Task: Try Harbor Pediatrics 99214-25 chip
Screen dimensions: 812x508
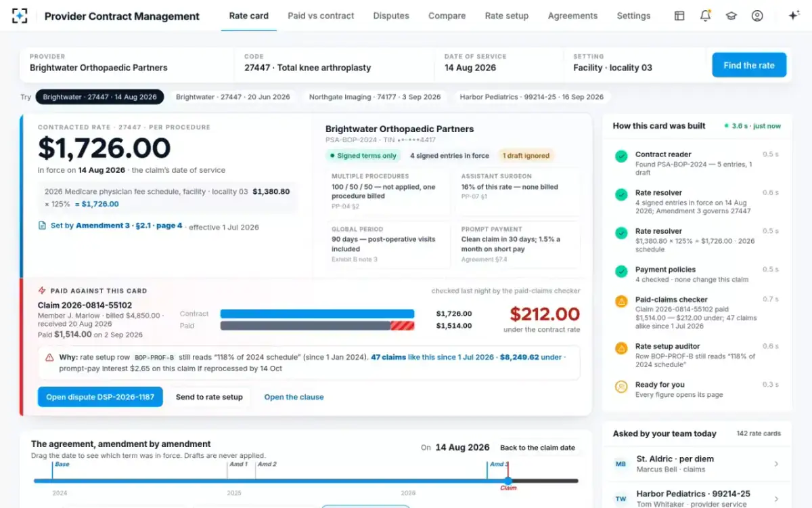Action: [x=532, y=97]
